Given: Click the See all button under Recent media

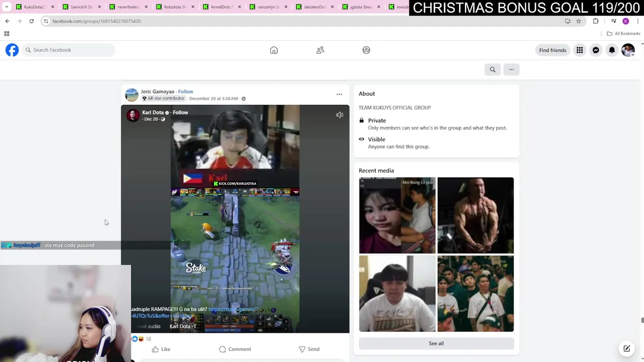Looking at the screenshot, I should click(x=436, y=343).
